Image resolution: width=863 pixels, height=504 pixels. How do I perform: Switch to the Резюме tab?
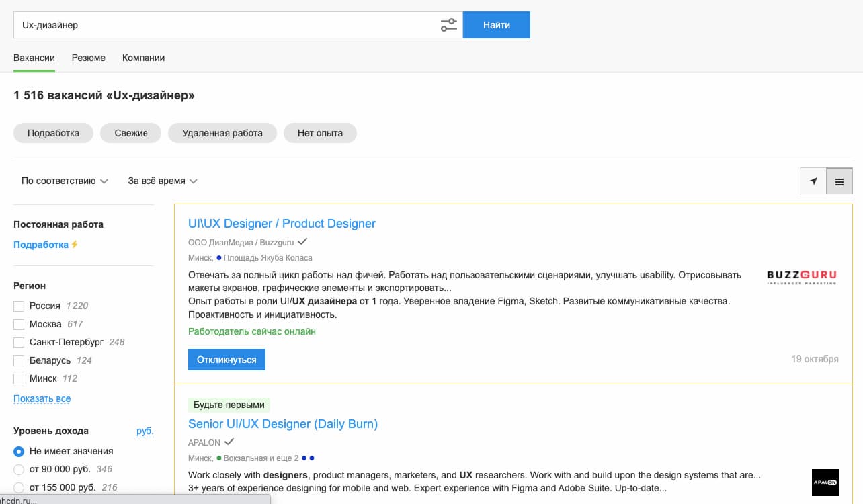(88, 58)
